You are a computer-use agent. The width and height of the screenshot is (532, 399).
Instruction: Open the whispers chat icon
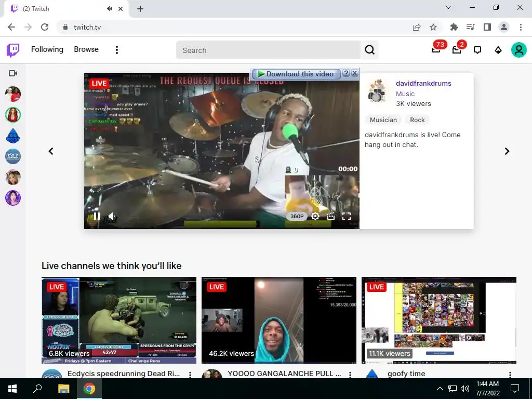[x=477, y=50]
